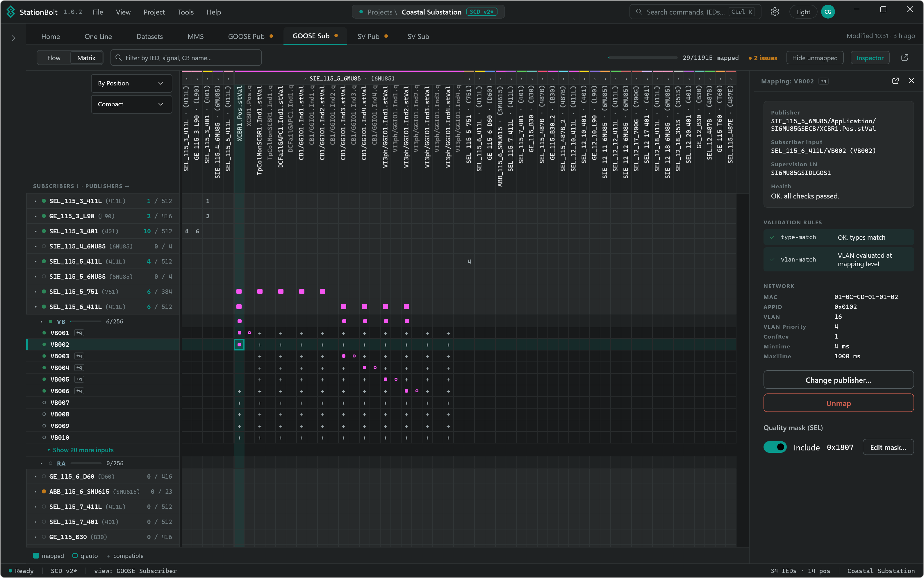The width and height of the screenshot is (924, 578).
Task: Toggle Light theme button
Action: coord(803,12)
